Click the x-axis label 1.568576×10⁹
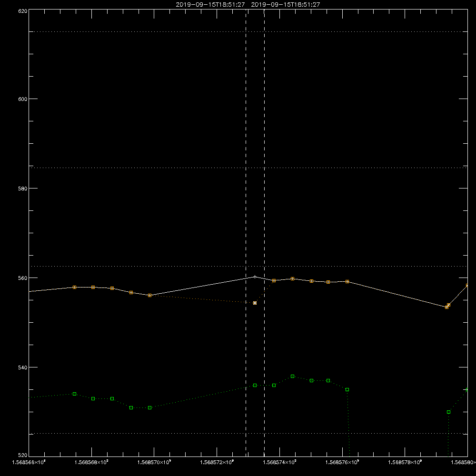 pyautogui.click(x=343, y=462)
